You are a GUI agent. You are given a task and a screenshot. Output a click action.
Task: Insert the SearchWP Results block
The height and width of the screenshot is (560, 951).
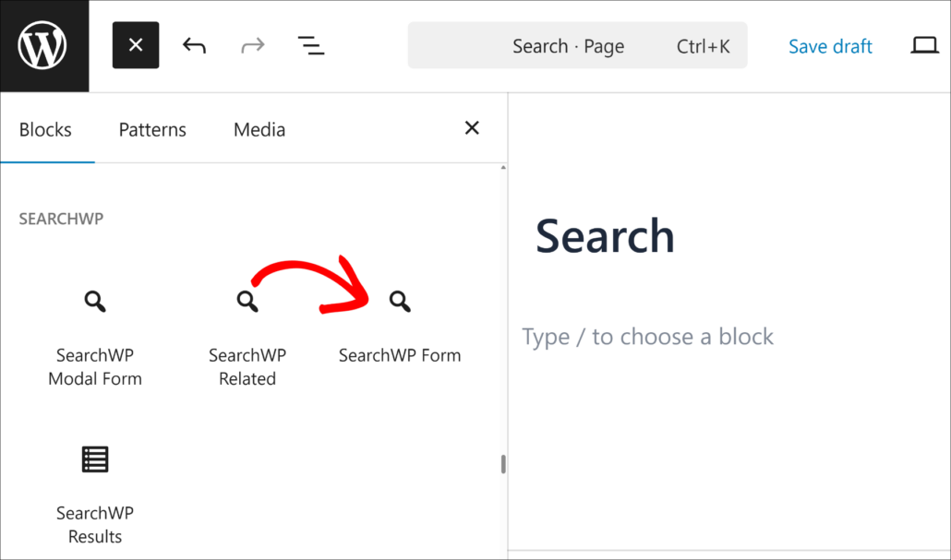pos(94,494)
